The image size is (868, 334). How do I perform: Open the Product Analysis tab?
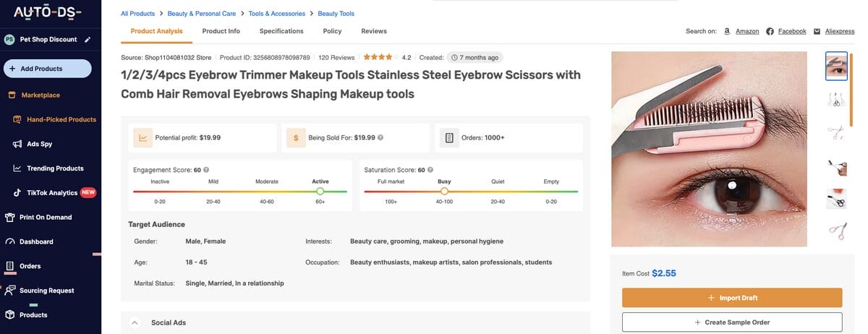pos(157,31)
